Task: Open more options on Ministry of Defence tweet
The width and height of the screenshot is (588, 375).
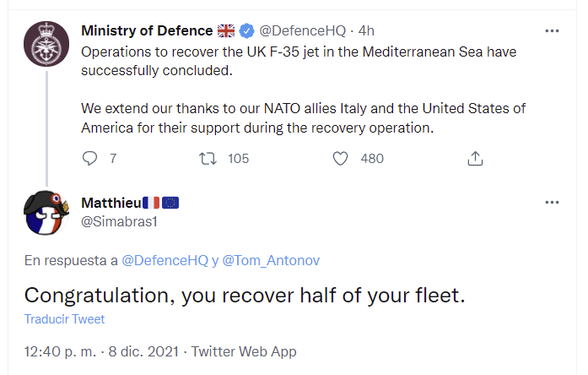Action: (552, 30)
